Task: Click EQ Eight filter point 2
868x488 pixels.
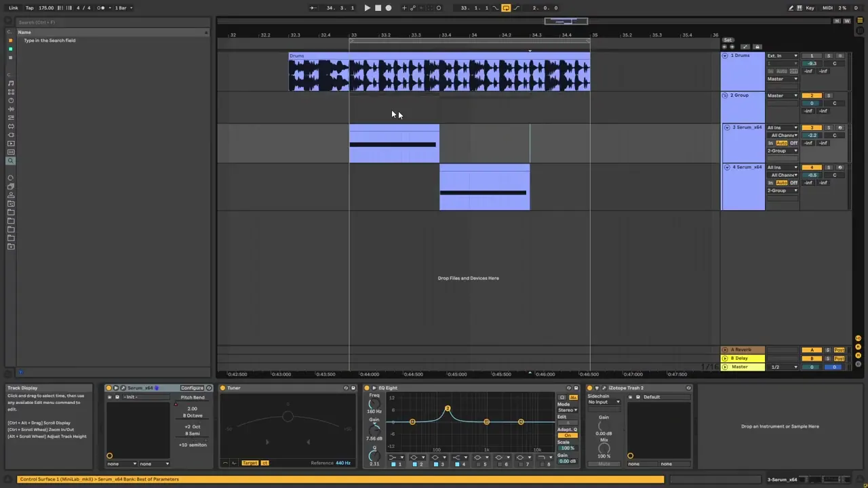Action: 448,409
